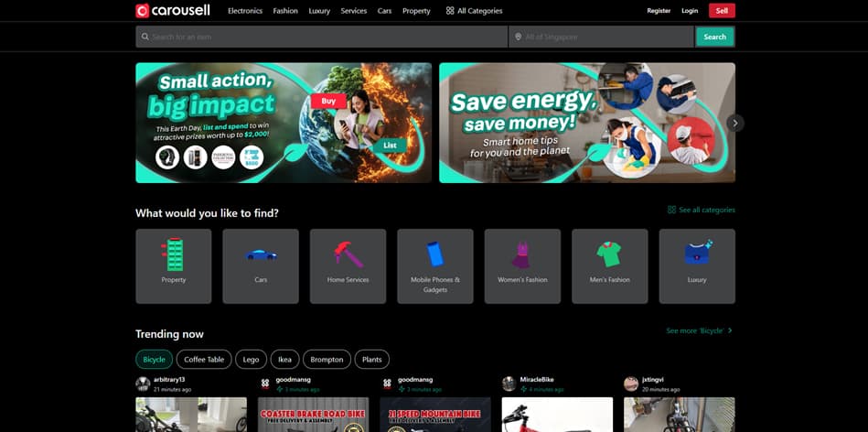Viewport: 868px width, 432px height.
Task: Click arbitrary13 seller avatar
Action: pos(143,383)
